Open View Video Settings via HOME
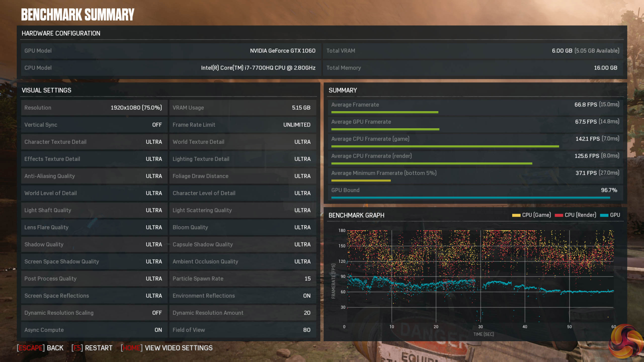This screenshot has height=362, width=644. coord(167,348)
